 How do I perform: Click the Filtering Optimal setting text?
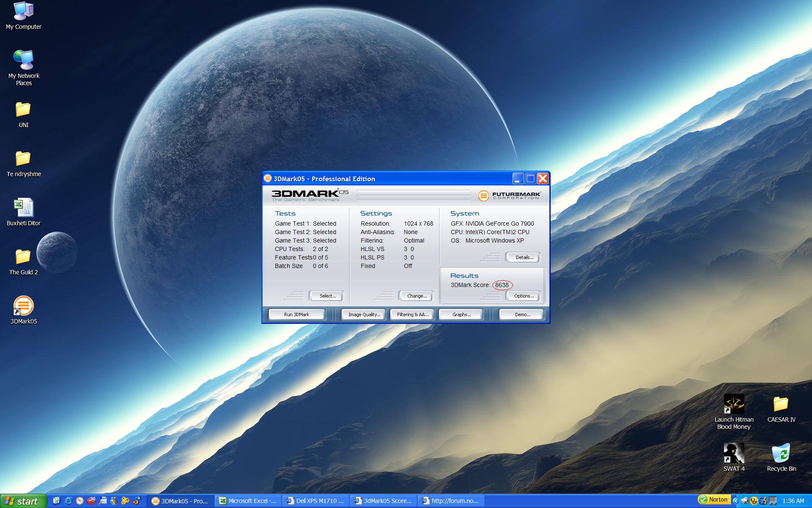tap(392, 240)
